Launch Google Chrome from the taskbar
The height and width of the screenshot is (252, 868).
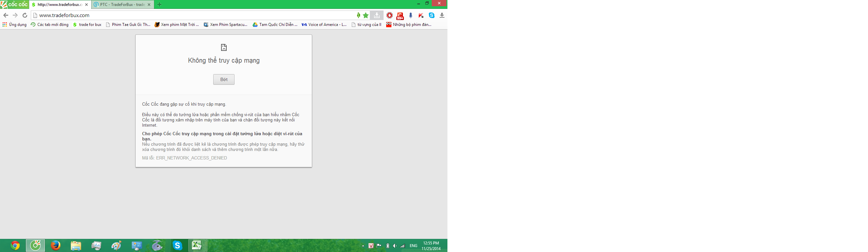coord(15,245)
